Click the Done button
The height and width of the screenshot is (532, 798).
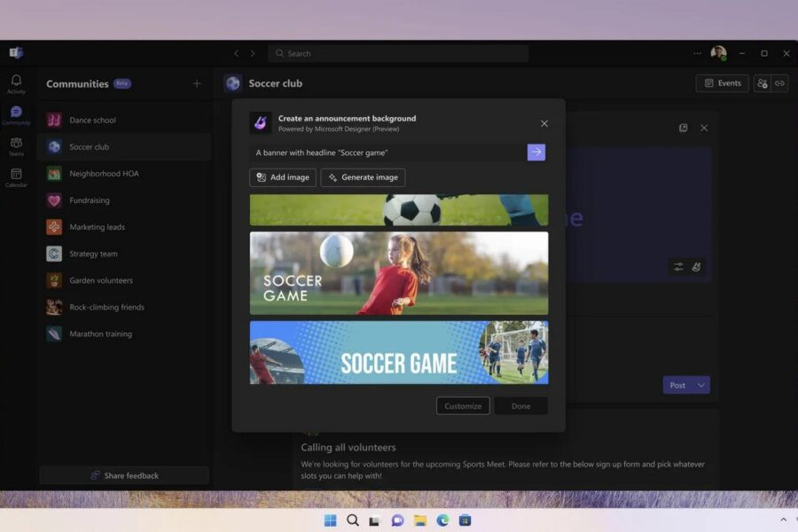[520, 406]
